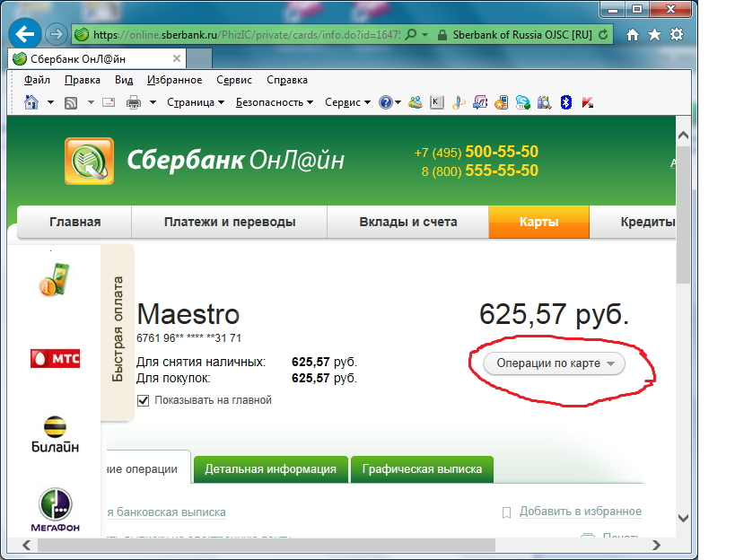This screenshot has height=560, width=735.
Task: Open Favorites star icon at top right
Action: [654, 34]
